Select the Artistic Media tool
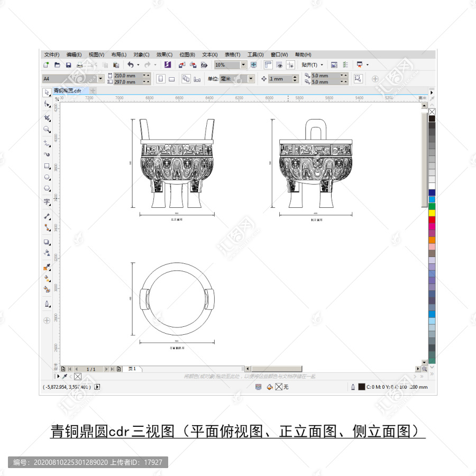Screen dimensions: 476x476 click(x=47, y=154)
